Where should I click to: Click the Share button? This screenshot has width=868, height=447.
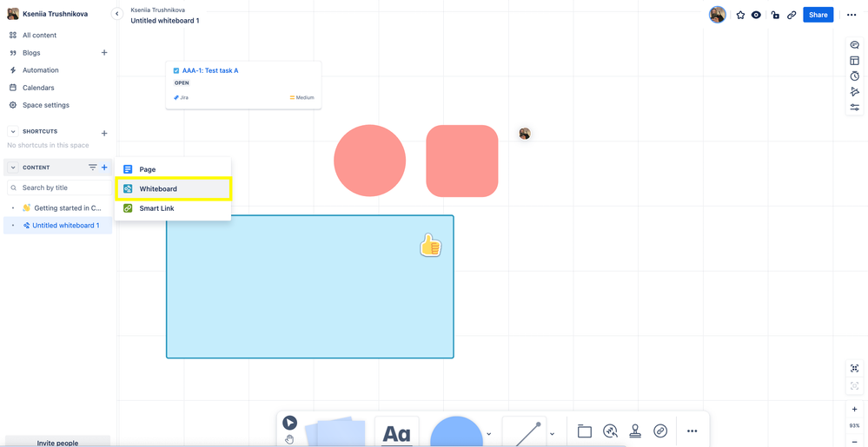coord(818,15)
